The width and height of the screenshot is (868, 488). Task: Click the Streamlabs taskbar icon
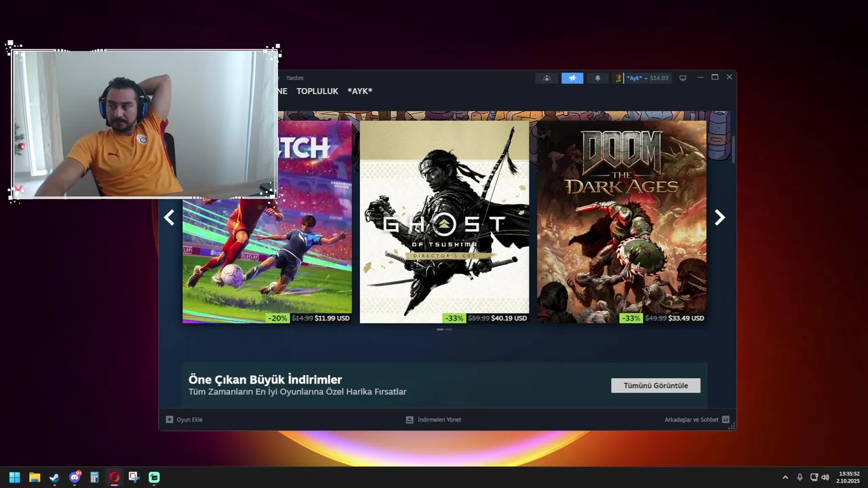154,477
